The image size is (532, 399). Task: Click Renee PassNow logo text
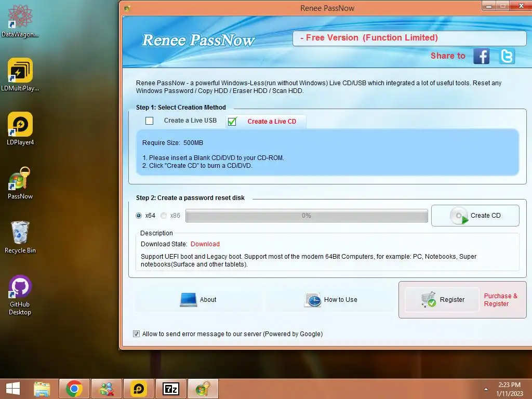[x=198, y=40]
